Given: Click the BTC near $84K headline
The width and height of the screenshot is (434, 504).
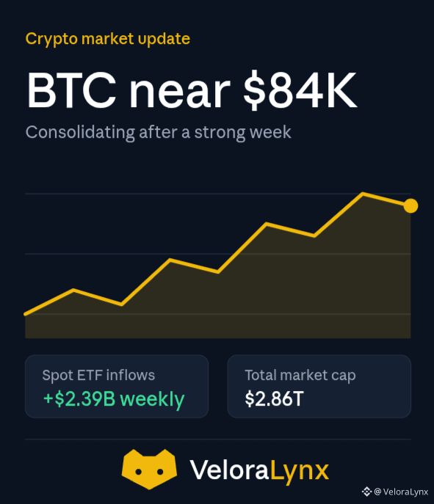Looking at the screenshot, I should click(x=192, y=90).
